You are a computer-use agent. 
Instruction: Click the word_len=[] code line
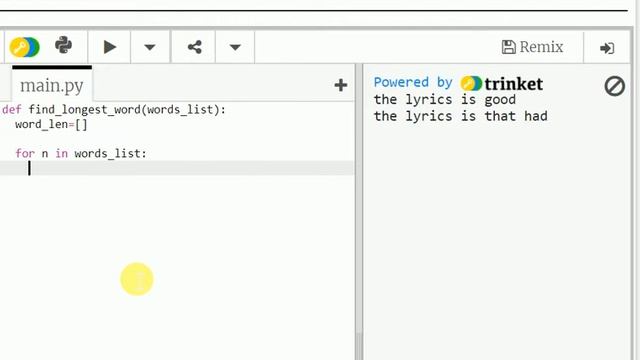click(x=51, y=124)
